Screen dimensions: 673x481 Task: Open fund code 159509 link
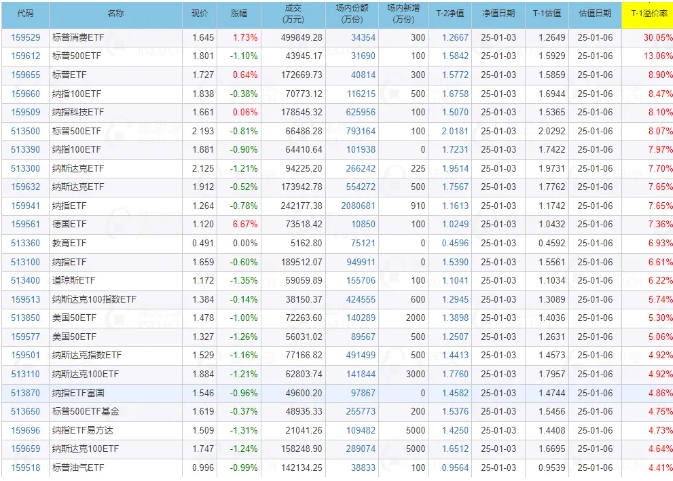(25, 112)
